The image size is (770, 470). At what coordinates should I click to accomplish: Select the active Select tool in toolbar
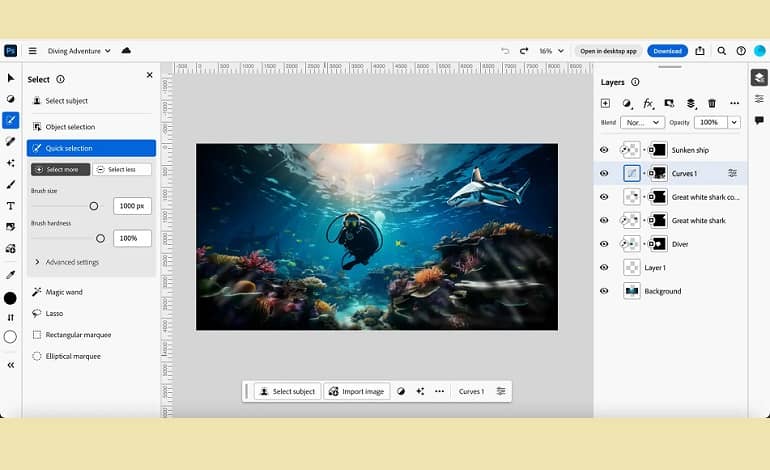(10, 120)
